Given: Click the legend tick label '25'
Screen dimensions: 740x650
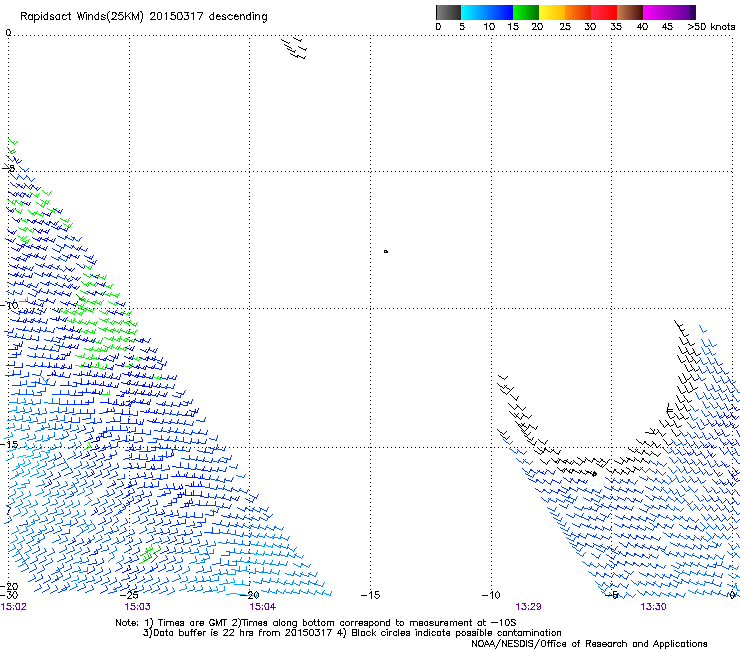Looking at the screenshot, I should tap(565, 27).
